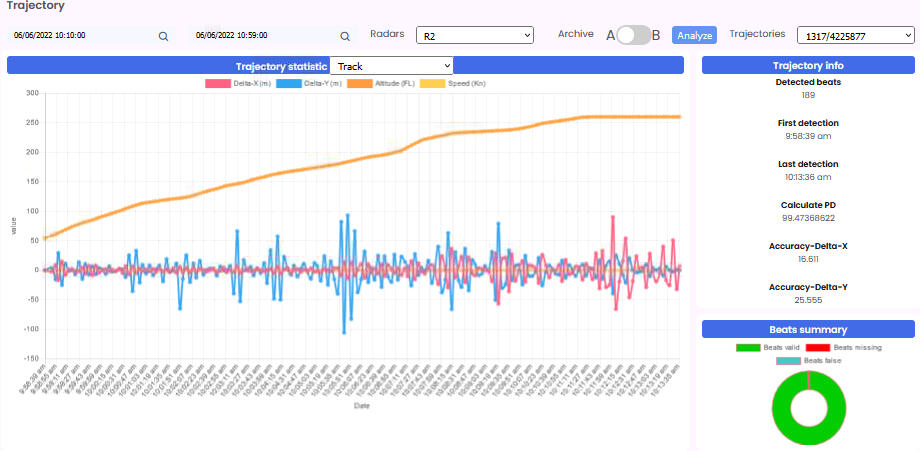Click the search icon beside the end date
Screen dimensions: 920x451
click(345, 36)
